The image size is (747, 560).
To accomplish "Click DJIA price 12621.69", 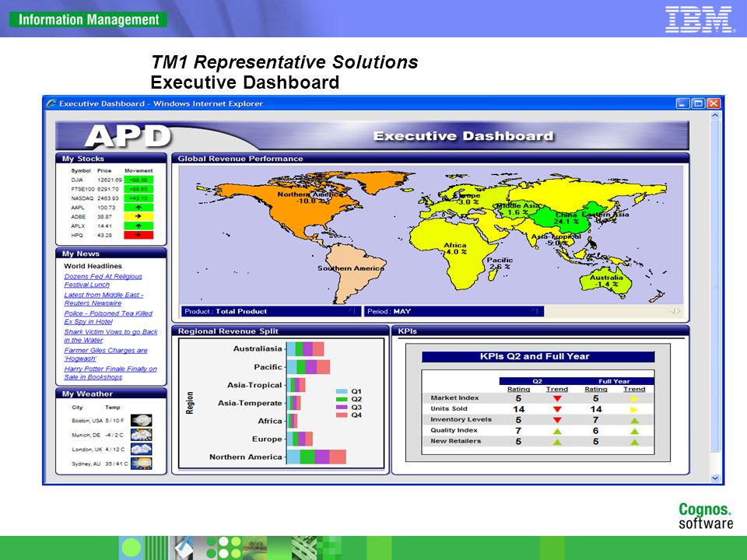I will (110, 180).
